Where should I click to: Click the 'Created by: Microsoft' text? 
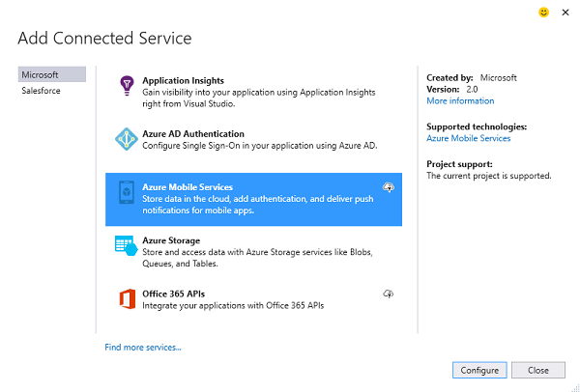point(472,77)
